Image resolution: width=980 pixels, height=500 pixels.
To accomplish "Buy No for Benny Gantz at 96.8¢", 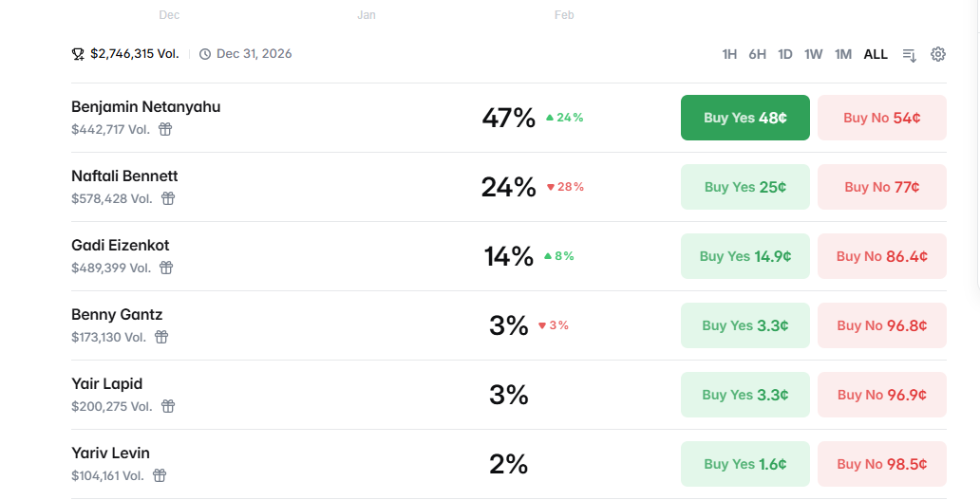I will (x=882, y=325).
